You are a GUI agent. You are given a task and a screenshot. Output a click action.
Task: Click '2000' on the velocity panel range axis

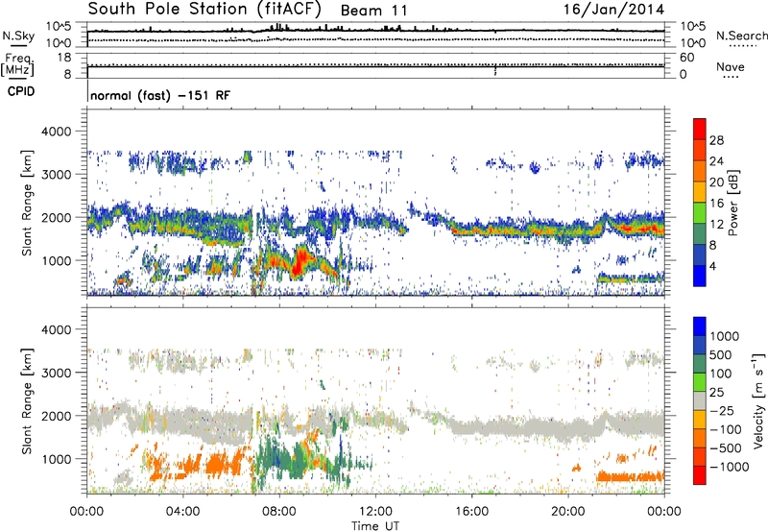coord(56,416)
